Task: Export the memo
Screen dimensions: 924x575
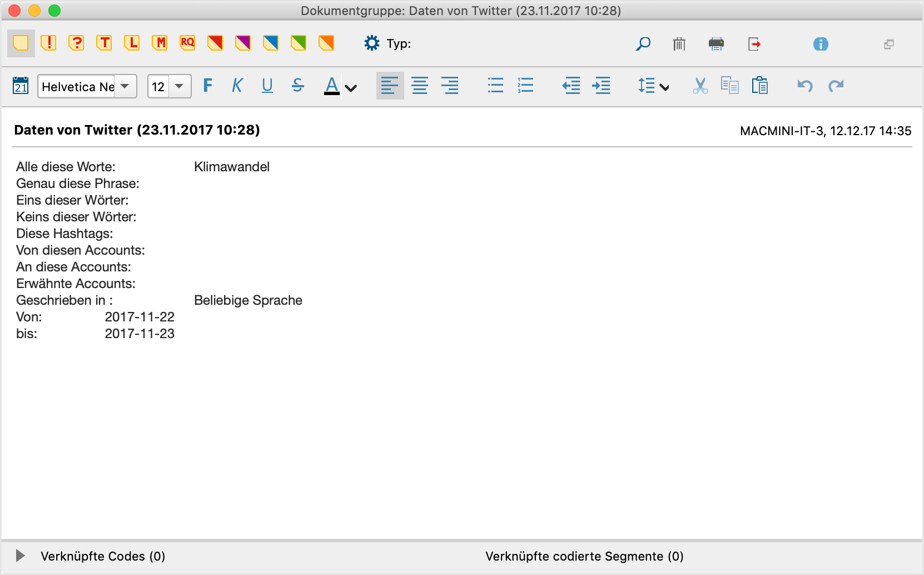Action: 754,44
